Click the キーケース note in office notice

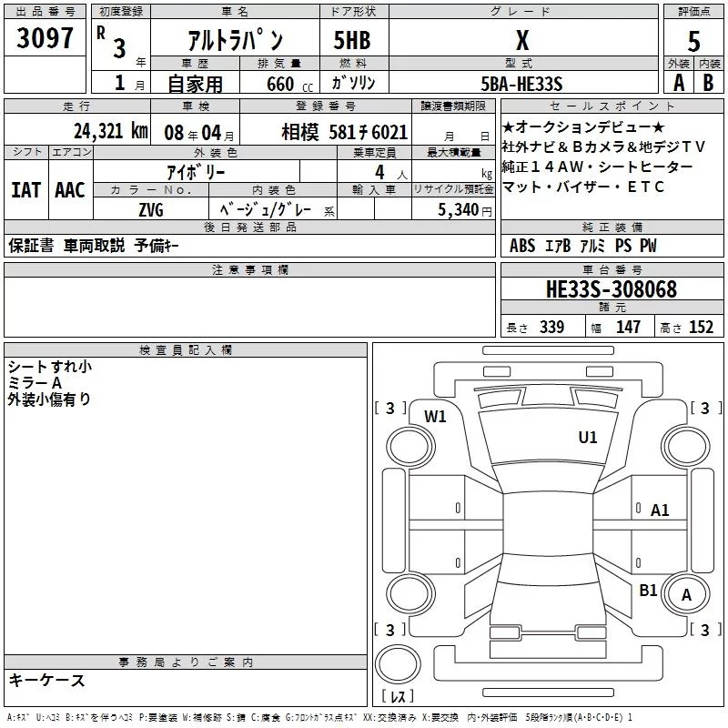(47, 681)
